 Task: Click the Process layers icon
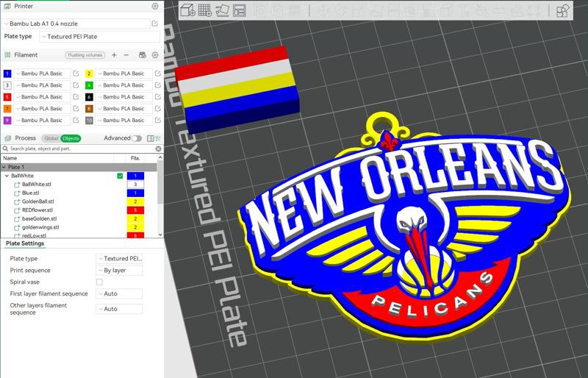click(7, 138)
